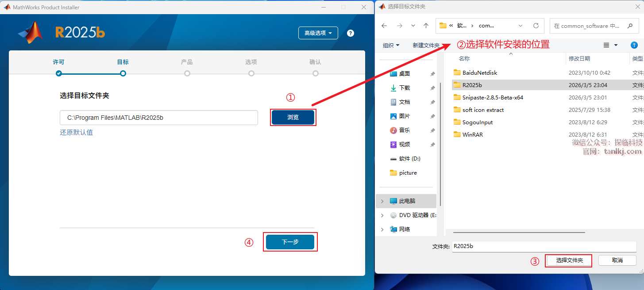
Task: Click the search magnifier icon
Action: (630, 26)
